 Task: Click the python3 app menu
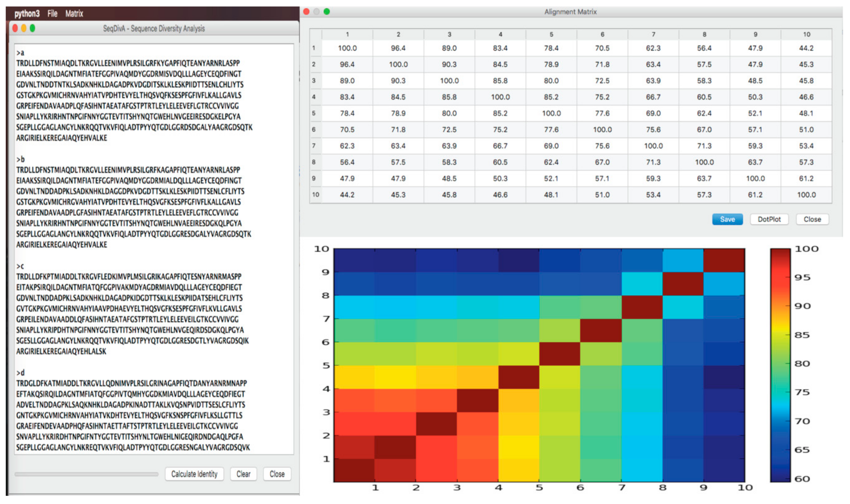27,14
